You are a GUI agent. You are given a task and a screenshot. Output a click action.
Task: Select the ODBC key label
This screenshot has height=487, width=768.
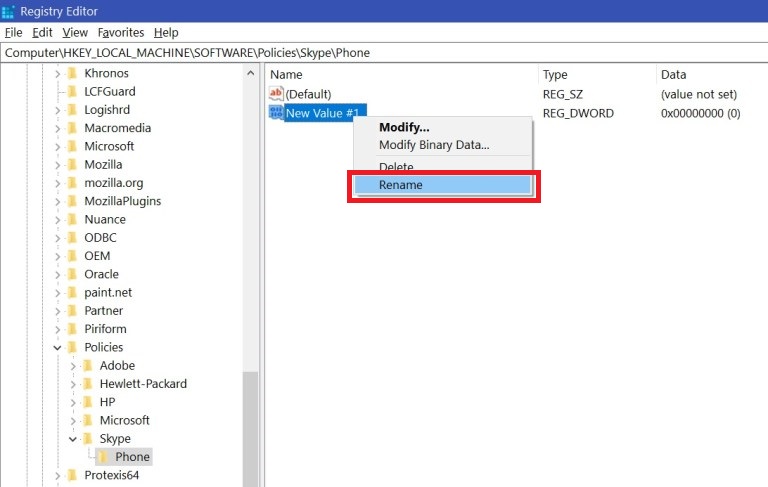pyautogui.click(x=100, y=238)
